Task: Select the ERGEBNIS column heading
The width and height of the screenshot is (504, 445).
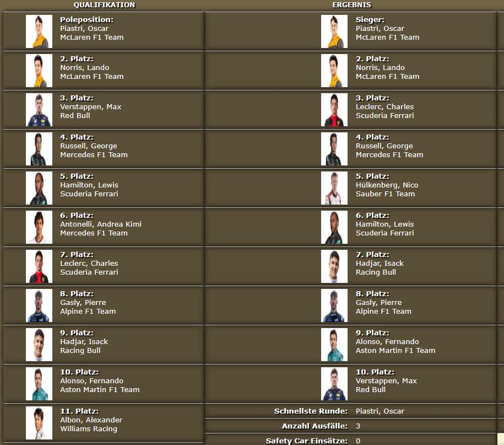Action: [x=351, y=5]
